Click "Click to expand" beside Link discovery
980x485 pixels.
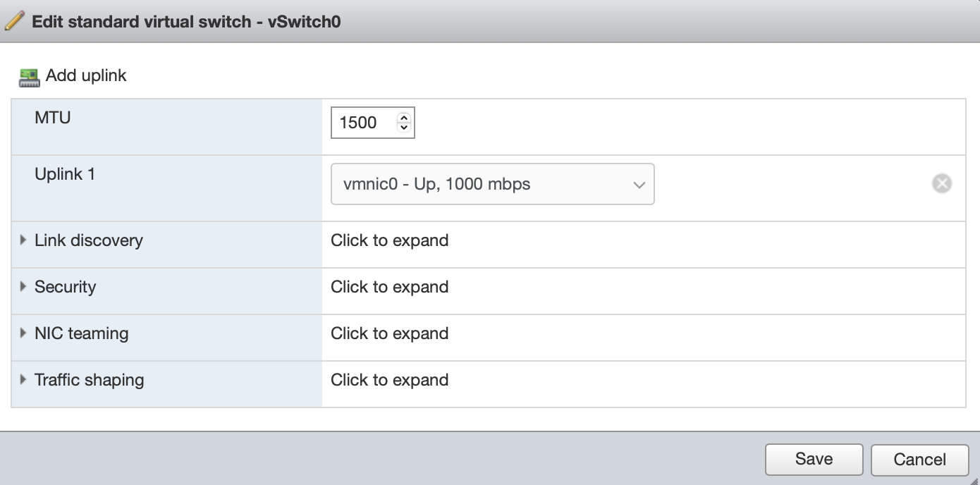tap(389, 240)
